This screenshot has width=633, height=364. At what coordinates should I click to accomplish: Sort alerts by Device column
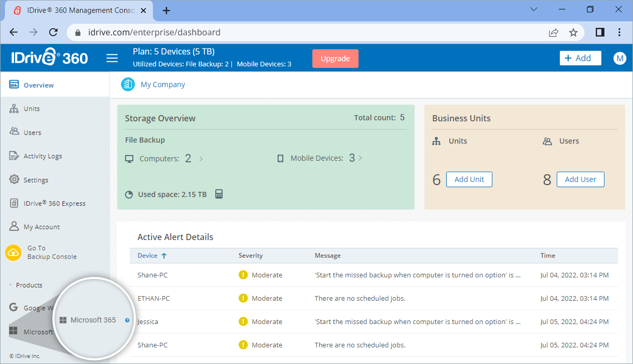(152, 256)
